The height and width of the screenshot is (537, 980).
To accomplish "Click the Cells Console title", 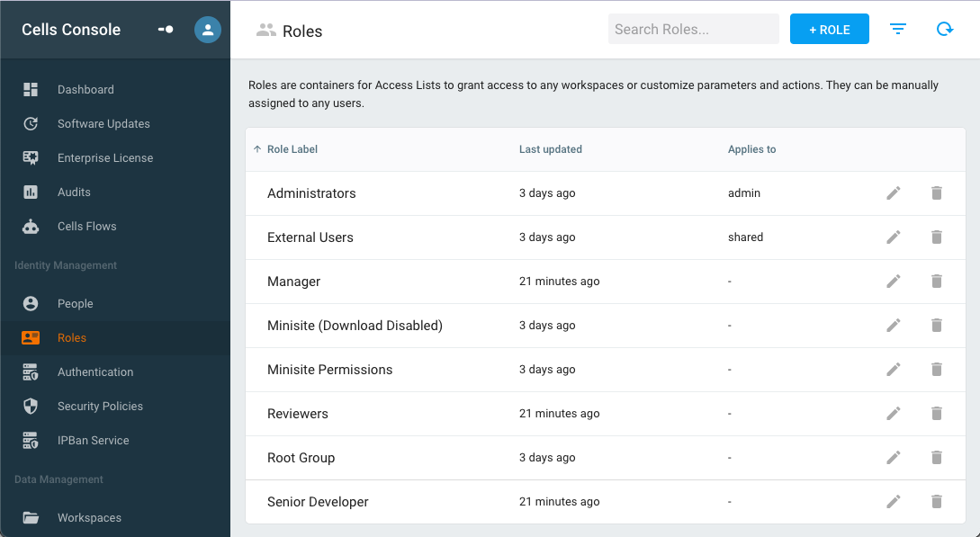I will click(x=71, y=30).
